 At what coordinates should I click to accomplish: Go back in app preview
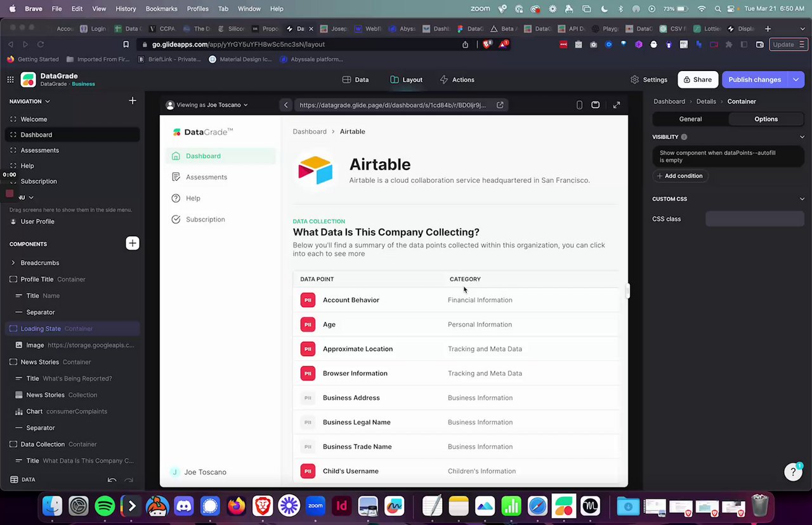286,105
